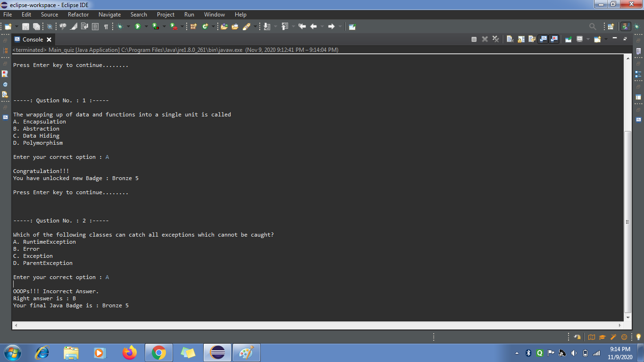Minimize the Console view panel
The height and width of the screenshot is (362, 644).
coord(615,38)
